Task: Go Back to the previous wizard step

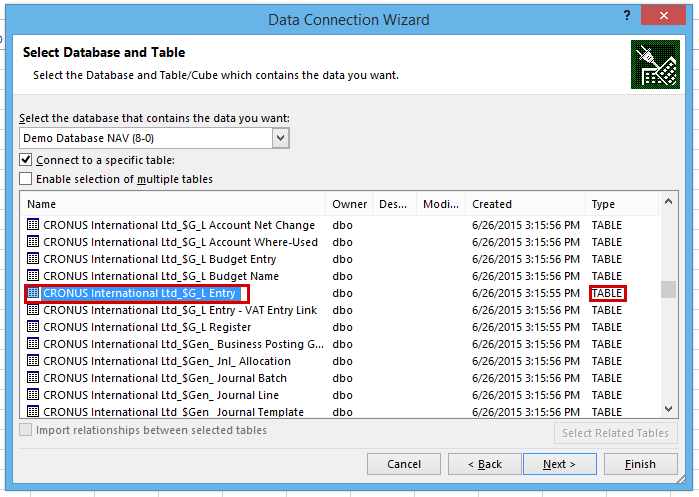Action: pos(485,464)
